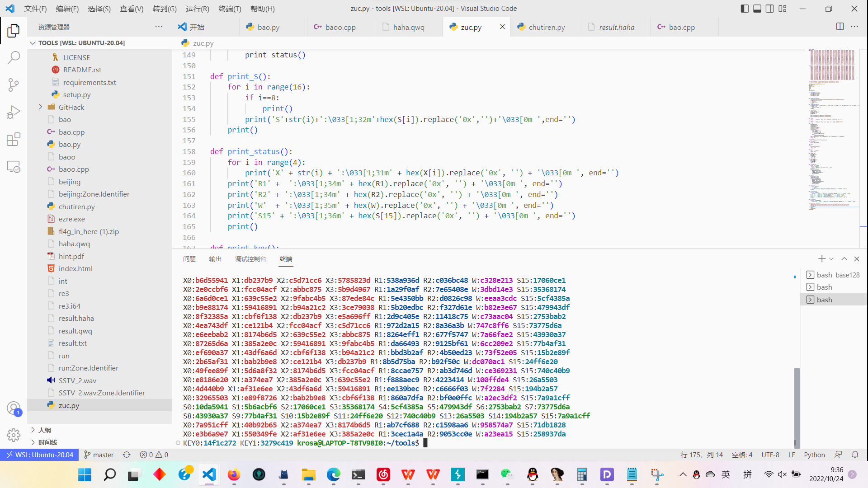Maximize the terminal panel size

point(844,259)
